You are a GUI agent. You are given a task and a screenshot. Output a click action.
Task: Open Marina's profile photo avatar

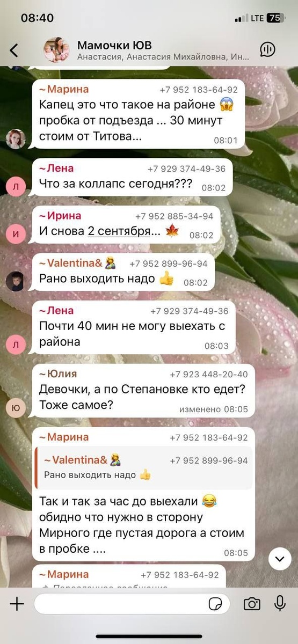pyautogui.click(x=16, y=139)
